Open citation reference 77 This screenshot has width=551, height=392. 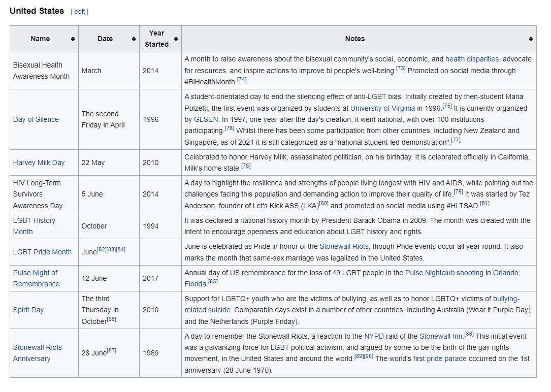[456, 140]
